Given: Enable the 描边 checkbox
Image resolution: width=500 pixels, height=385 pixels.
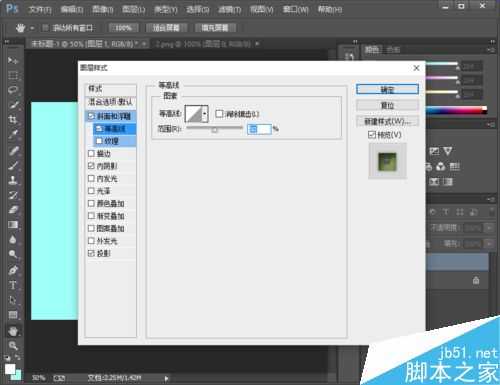Looking at the screenshot, I should 91,153.
